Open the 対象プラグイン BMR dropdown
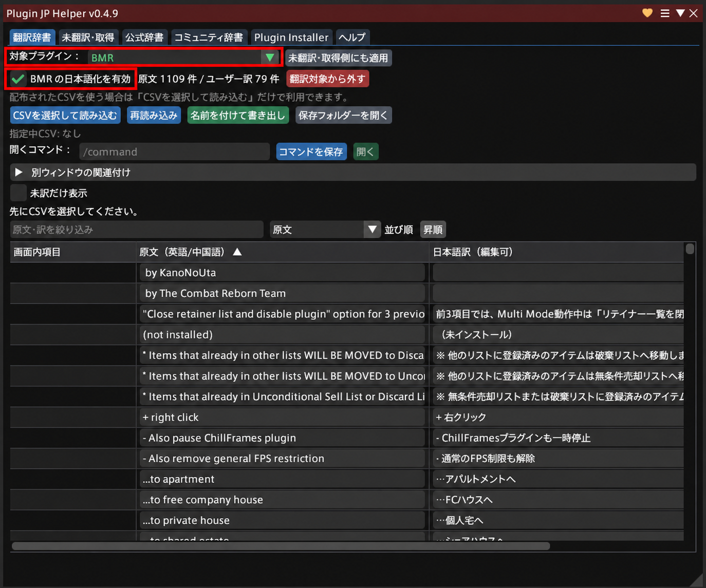Viewport: 706px width, 588px height. coord(182,58)
